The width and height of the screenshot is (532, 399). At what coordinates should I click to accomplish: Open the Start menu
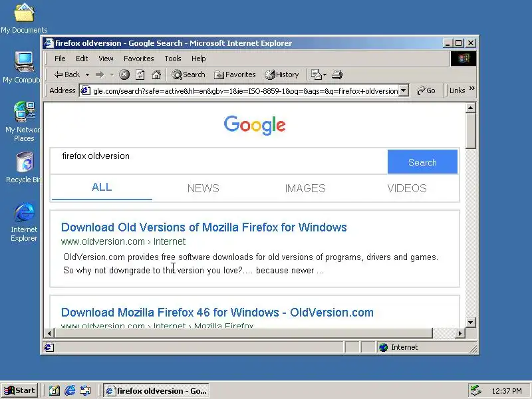point(20,390)
